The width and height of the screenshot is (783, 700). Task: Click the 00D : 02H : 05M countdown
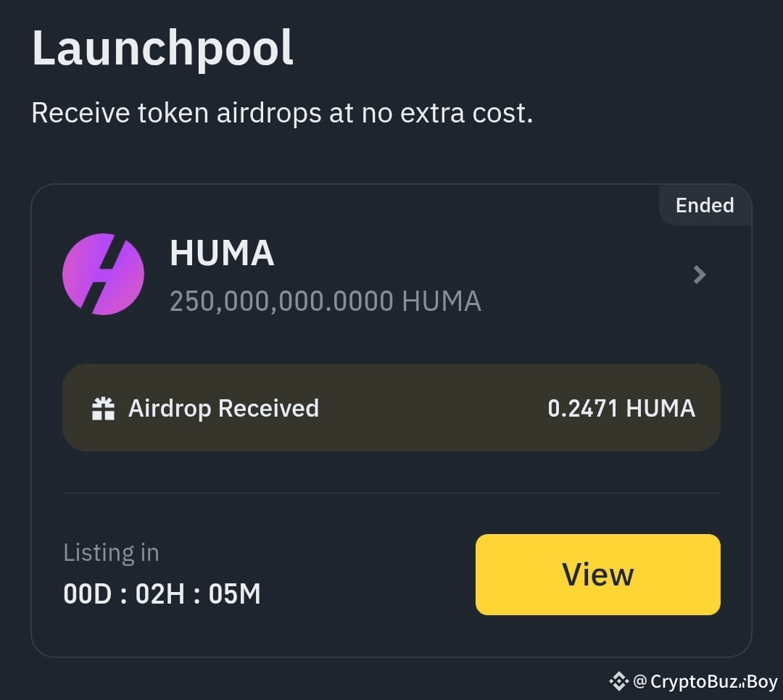coord(162,593)
